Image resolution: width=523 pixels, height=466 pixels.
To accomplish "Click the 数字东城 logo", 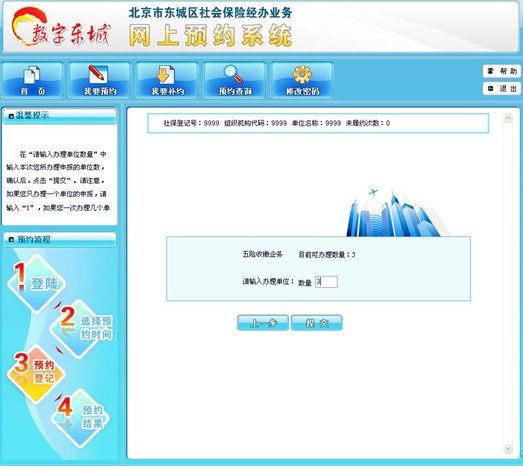I will click(x=61, y=27).
